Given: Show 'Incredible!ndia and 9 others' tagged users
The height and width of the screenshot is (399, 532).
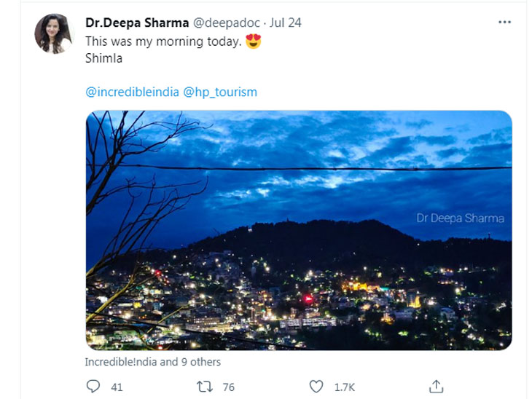Looking at the screenshot, I should pos(153,362).
